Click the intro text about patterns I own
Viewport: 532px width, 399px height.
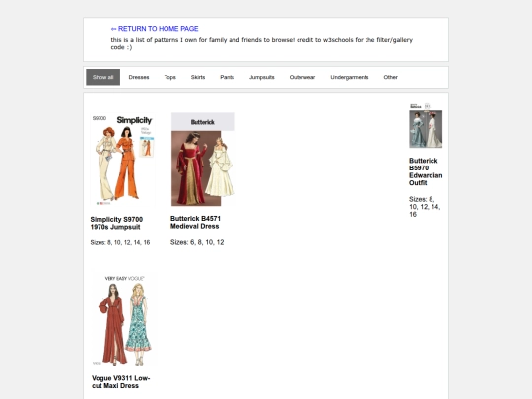[x=262, y=43]
